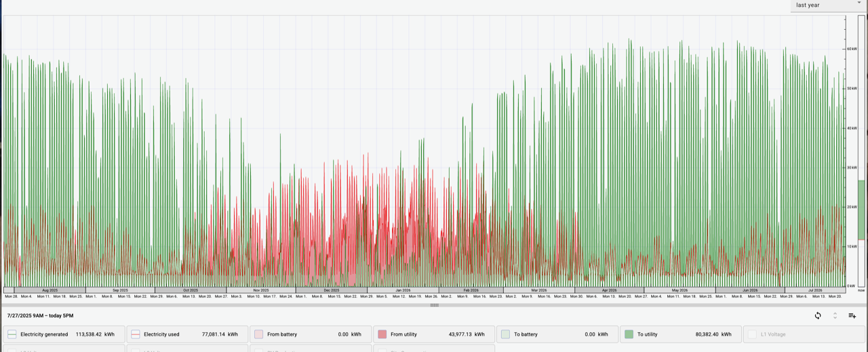868x352 pixels.
Task: Select the Electricity used legend label
Action: pyautogui.click(x=161, y=334)
